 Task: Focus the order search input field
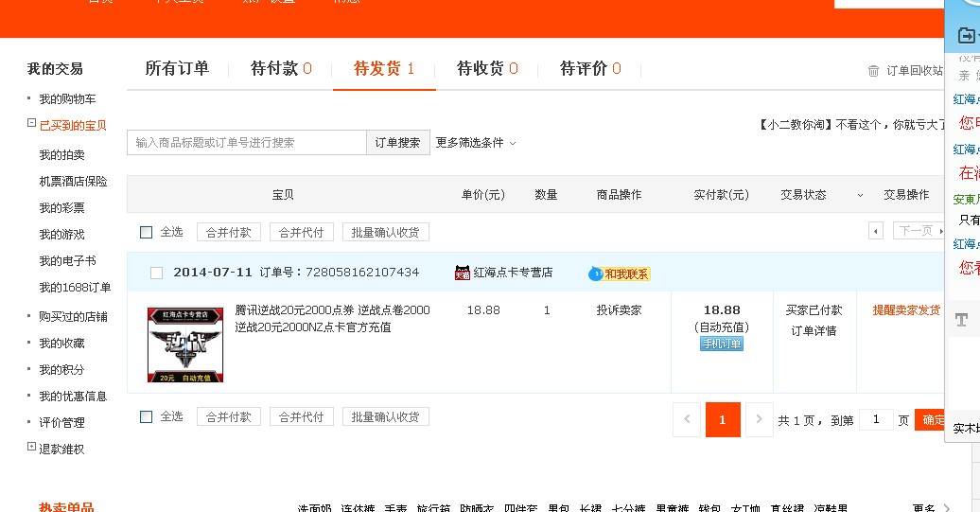point(247,143)
